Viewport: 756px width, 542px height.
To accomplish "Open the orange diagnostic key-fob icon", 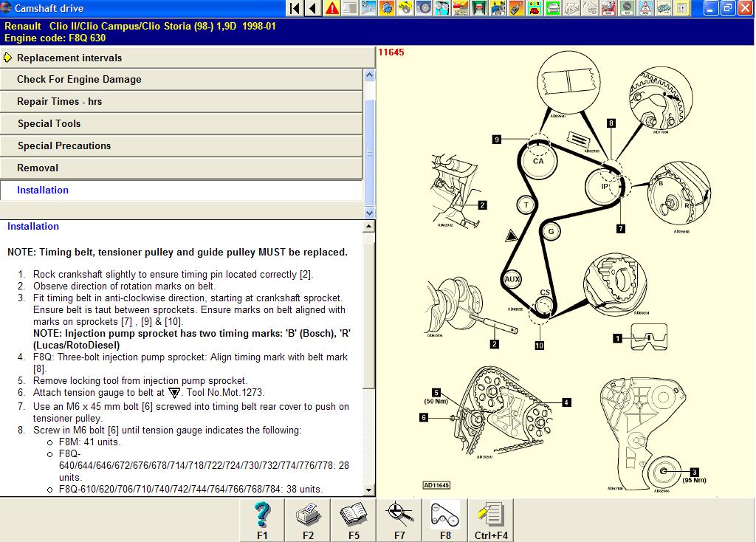I will 516,8.
